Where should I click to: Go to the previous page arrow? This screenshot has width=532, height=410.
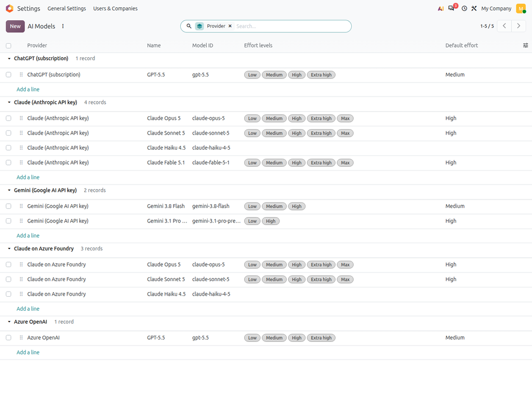(x=504, y=26)
